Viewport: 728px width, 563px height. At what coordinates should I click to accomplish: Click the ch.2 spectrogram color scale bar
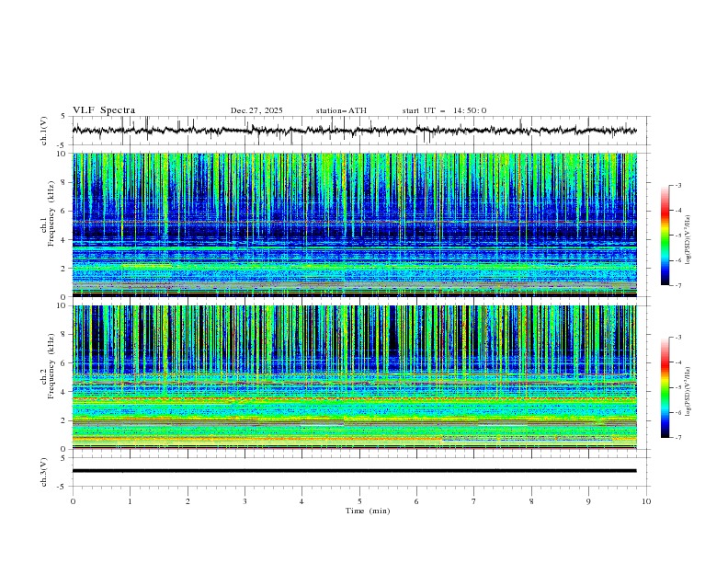click(x=665, y=387)
